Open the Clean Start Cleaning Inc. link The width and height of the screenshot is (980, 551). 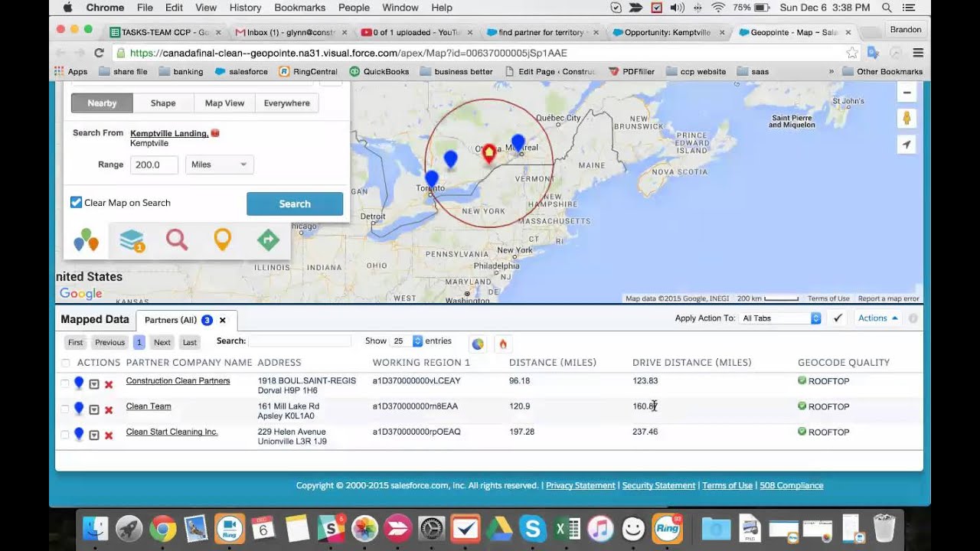[x=171, y=432]
